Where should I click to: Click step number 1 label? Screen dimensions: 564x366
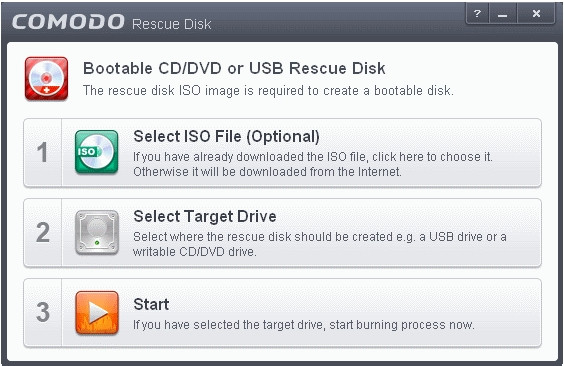(x=42, y=152)
